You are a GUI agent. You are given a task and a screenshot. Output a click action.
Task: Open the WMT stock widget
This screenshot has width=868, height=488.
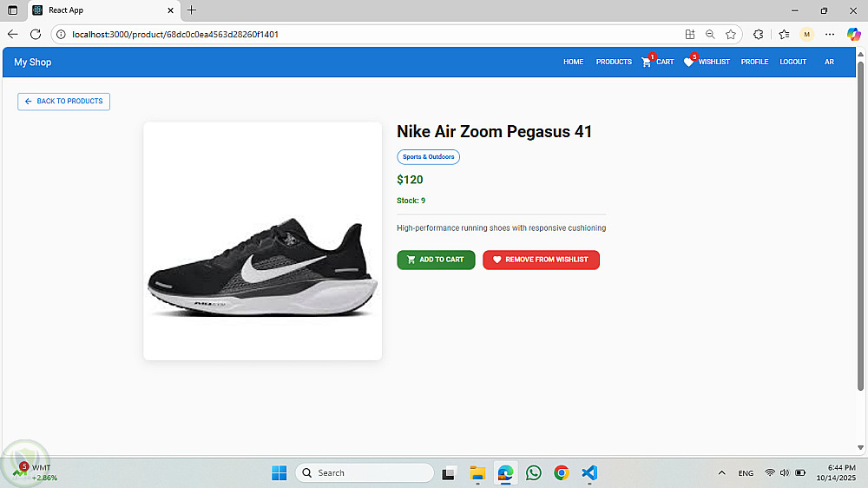pos(35,472)
